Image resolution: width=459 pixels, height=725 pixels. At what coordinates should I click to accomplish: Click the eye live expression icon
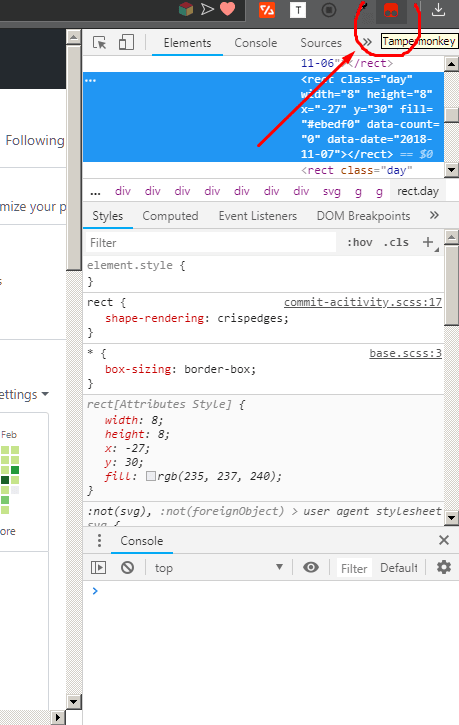pos(311,567)
